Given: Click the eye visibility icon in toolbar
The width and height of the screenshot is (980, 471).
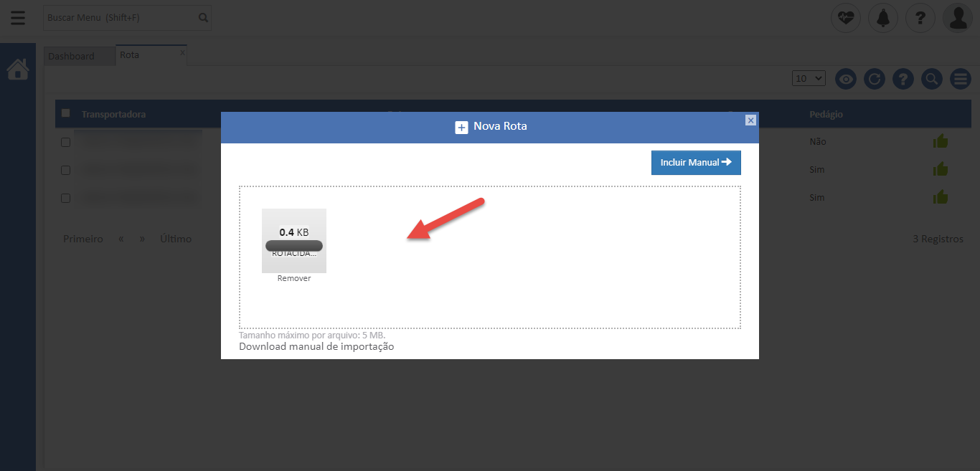Looking at the screenshot, I should pyautogui.click(x=846, y=79).
